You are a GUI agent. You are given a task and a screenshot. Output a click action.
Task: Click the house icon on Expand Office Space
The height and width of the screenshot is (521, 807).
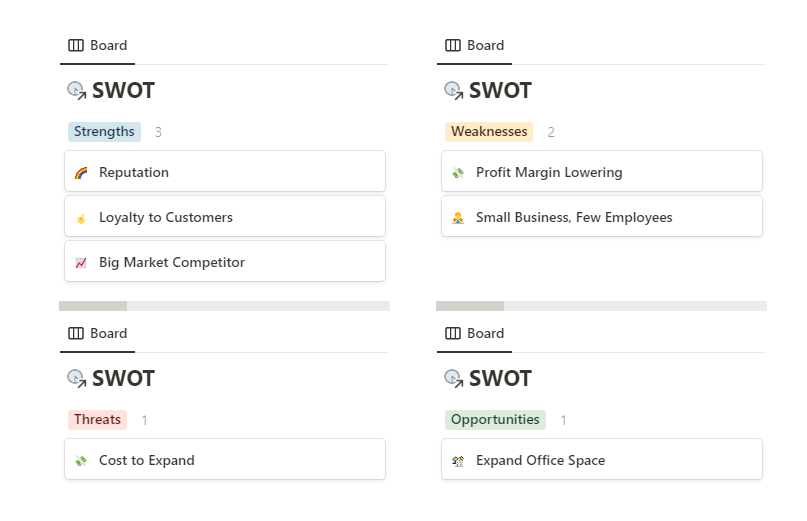[458, 461]
